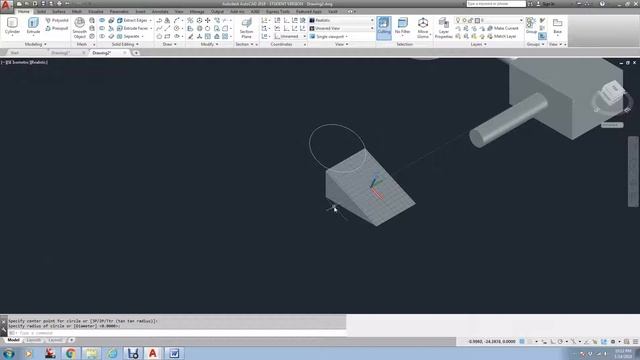Expand the Solid Editing panel

tap(125, 44)
